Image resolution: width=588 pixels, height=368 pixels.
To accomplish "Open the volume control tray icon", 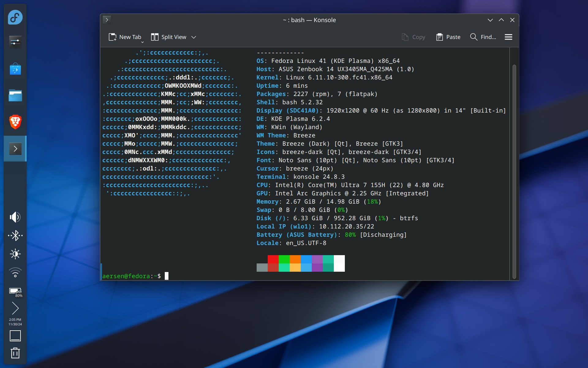I will (15, 217).
